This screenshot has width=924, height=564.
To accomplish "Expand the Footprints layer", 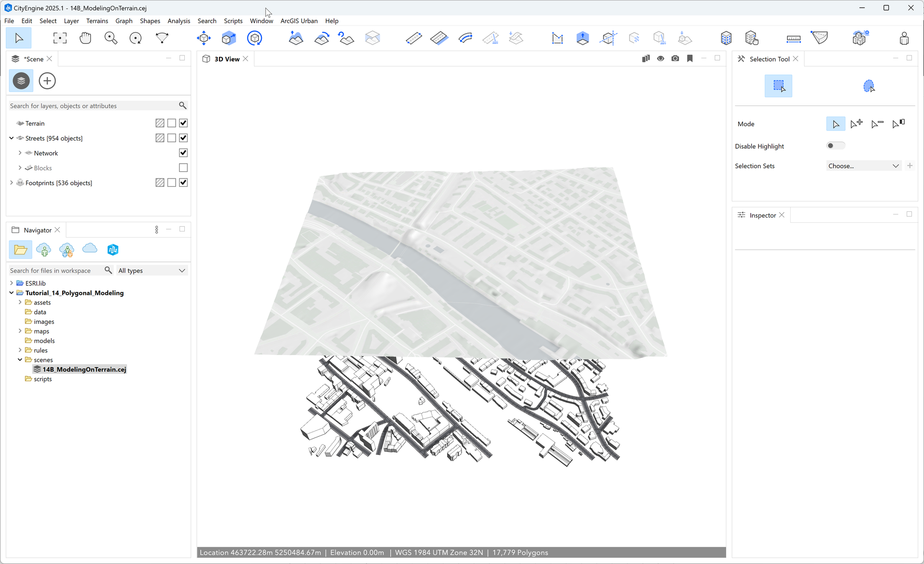I will coord(11,183).
